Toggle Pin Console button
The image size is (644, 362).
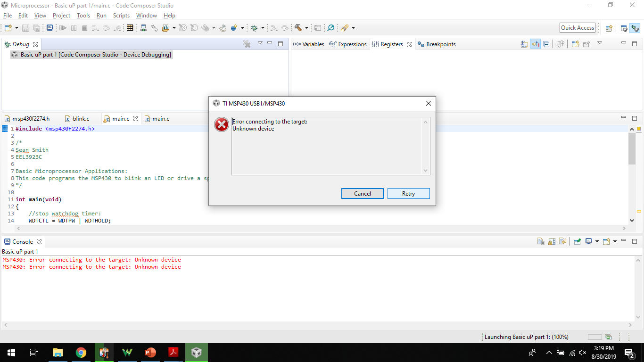[x=578, y=241]
